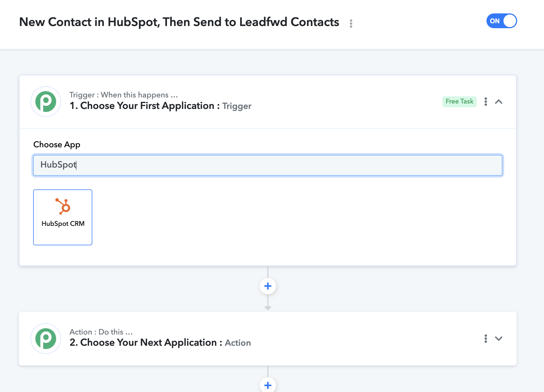
Task: Add a step between Trigger and Action
Action: click(x=268, y=286)
